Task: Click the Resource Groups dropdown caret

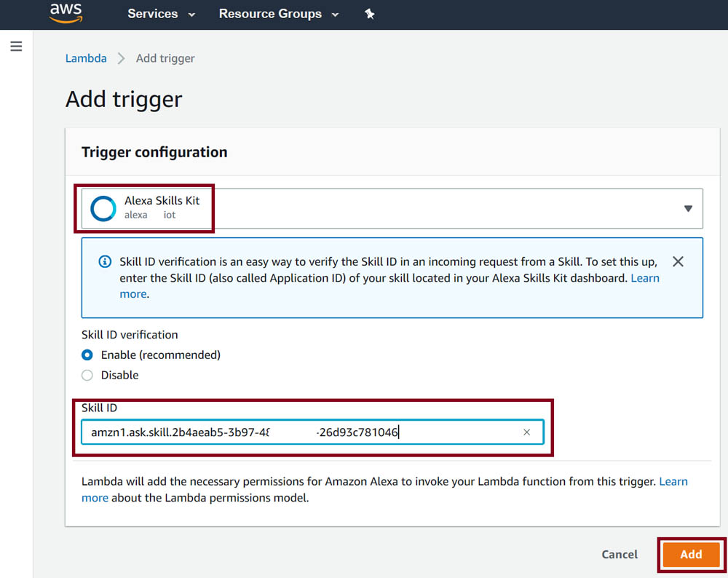Action: [335, 15]
